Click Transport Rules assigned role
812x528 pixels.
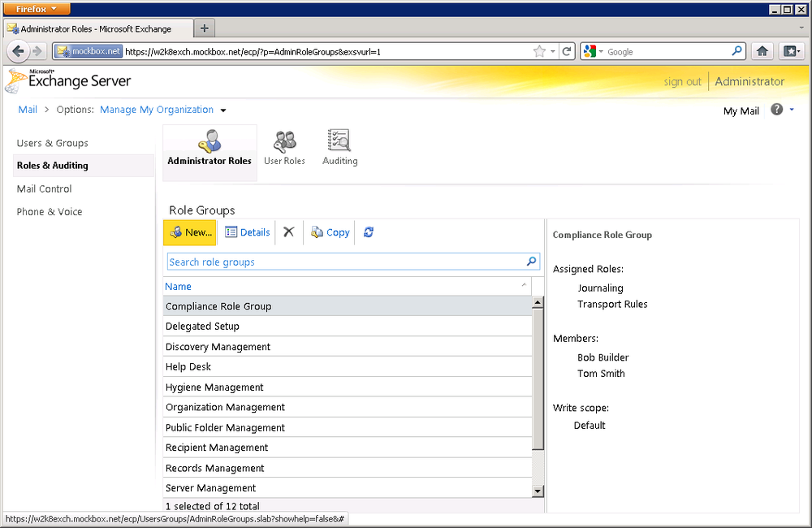[x=612, y=304]
